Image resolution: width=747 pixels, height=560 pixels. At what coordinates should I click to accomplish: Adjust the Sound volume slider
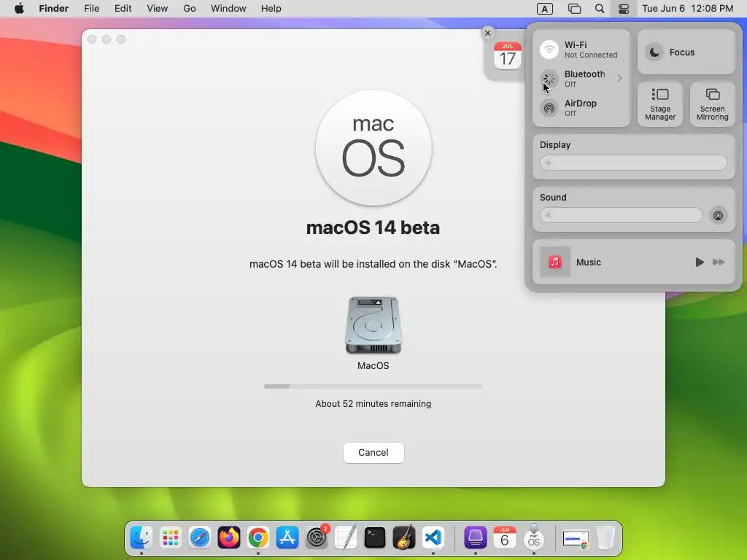(x=621, y=215)
